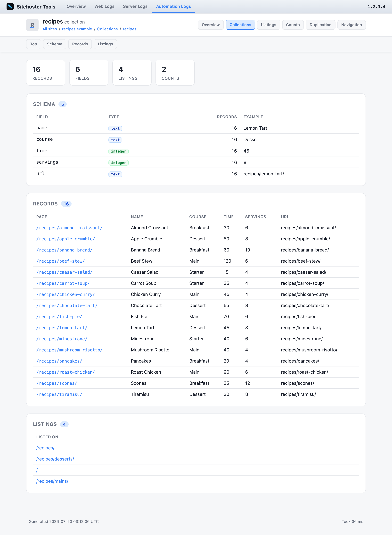Open the /recipes/scones/ page link
Image resolution: width=392 pixels, height=535 pixels.
click(x=57, y=383)
